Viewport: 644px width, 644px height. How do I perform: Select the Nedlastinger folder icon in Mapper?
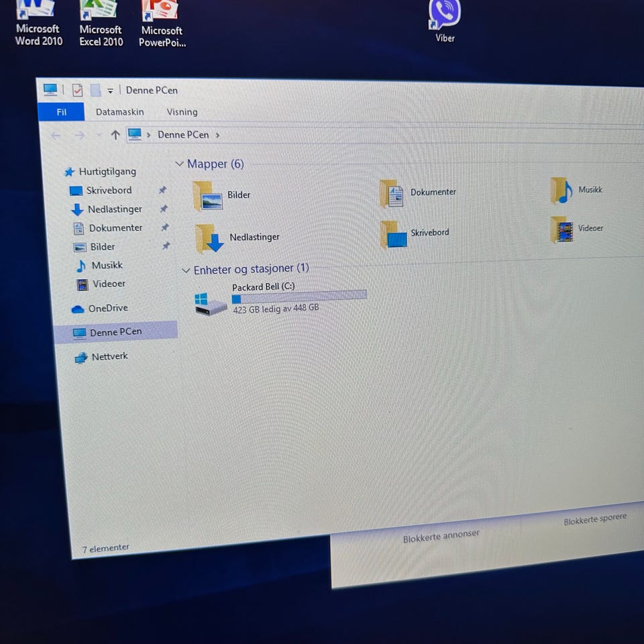(209, 238)
